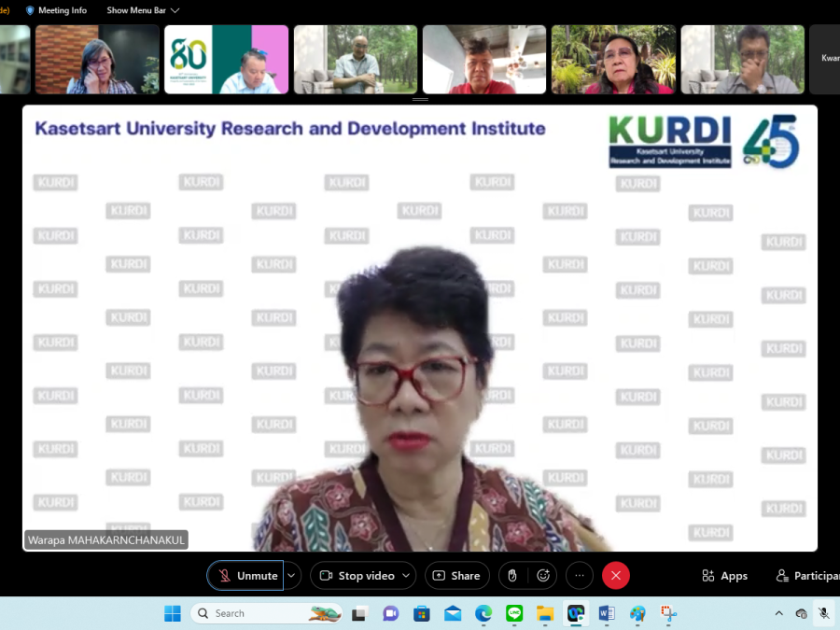Open the reactions smiley icon
This screenshot has height=630, width=840.
pyautogui.click(x=543, y=576)
